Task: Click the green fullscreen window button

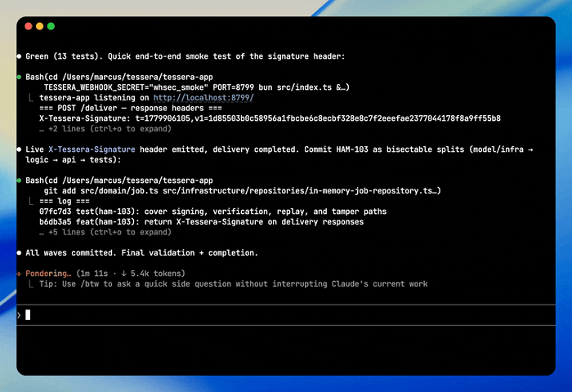Action: point(51,26)
